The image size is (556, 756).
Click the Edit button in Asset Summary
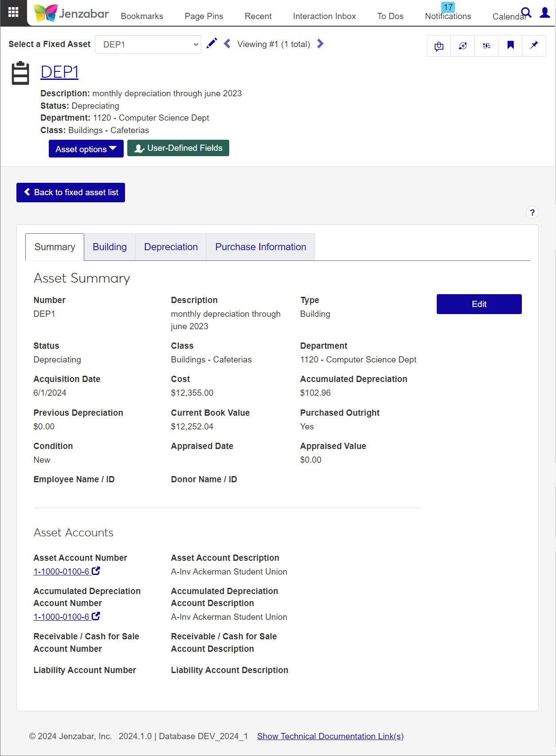click(479, 304)
